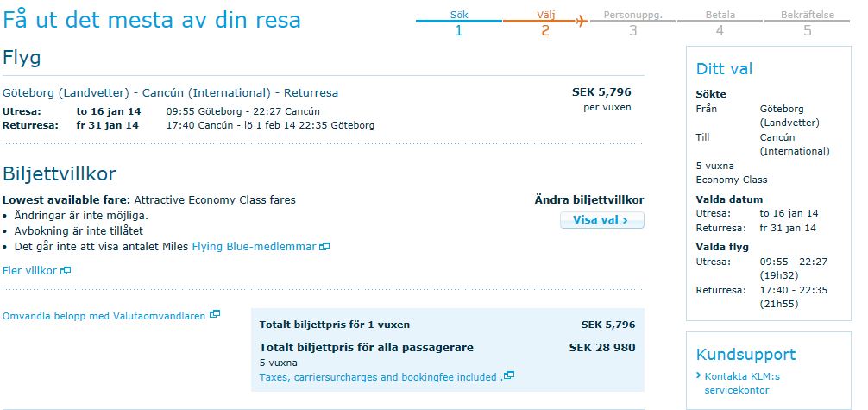The width and height of the screenshot is (868, 410).
Task: Click the Kundsupport heading
Action: 745,355
